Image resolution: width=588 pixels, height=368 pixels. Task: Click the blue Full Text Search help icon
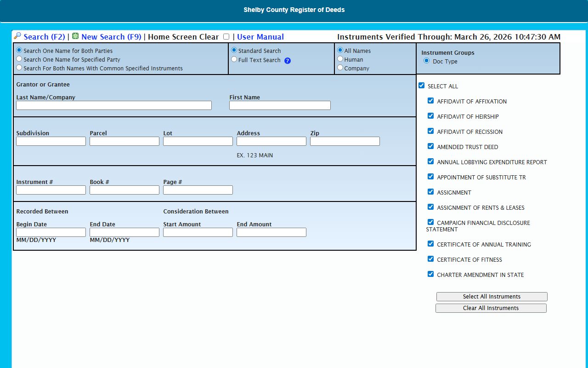pos(288,61)
